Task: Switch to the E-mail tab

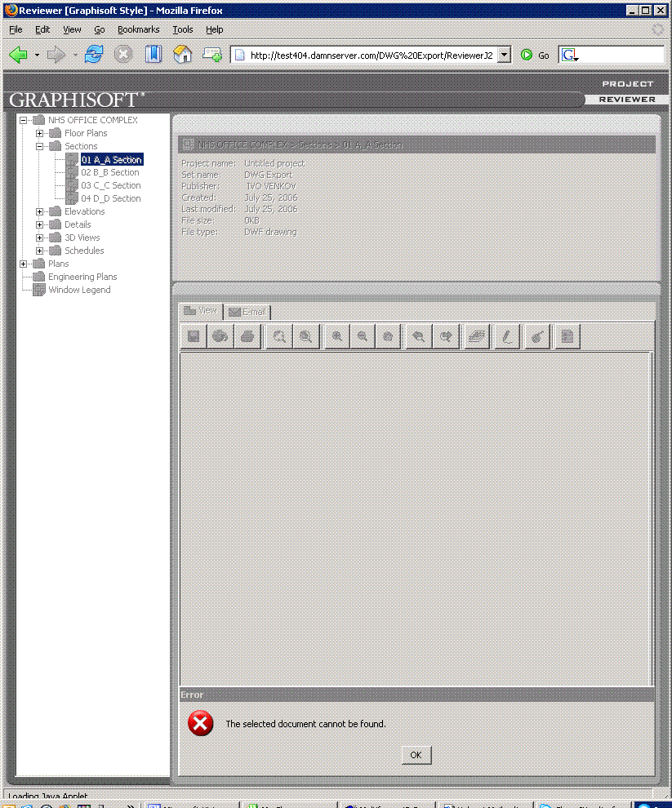Action: (x=247, y=312)
